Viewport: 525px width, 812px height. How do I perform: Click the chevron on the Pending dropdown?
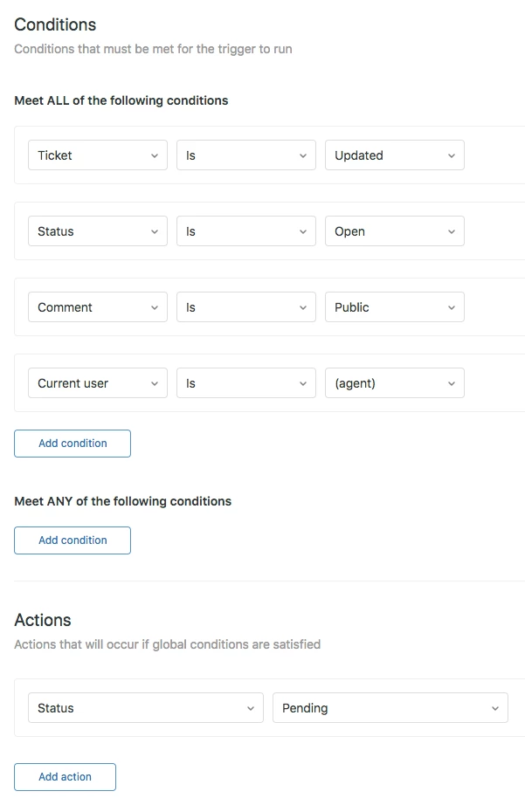[495, 708]
